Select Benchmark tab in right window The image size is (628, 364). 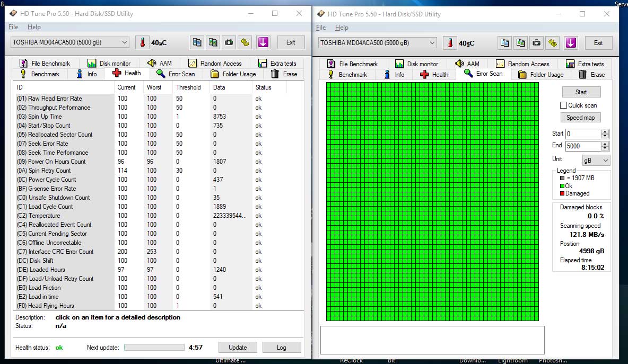[x=347, y=74]
